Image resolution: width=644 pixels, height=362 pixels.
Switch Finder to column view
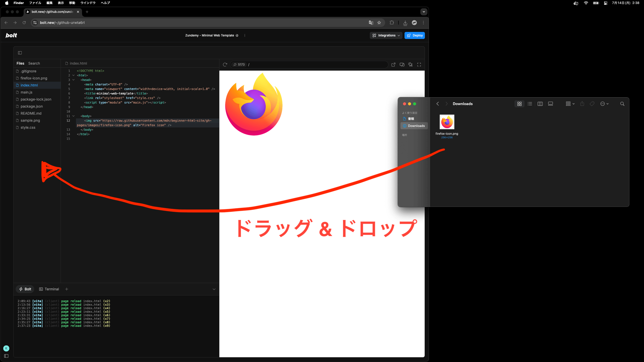tap(540, 104)
